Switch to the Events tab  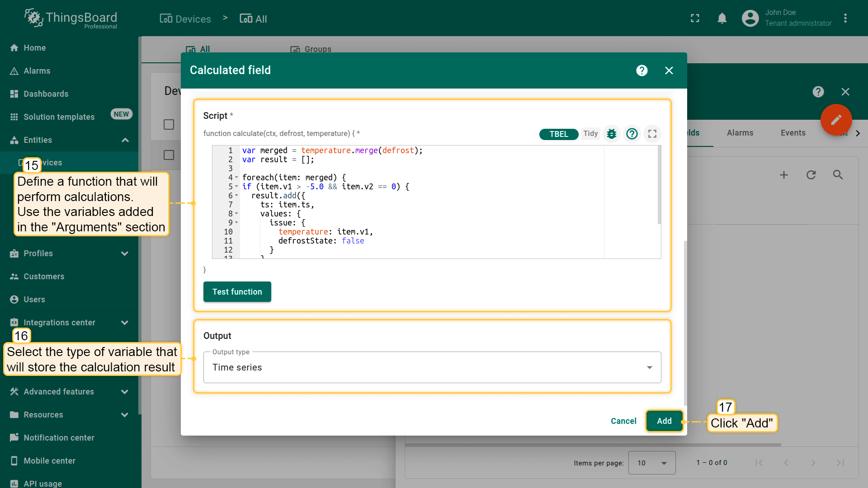[793, 133]
